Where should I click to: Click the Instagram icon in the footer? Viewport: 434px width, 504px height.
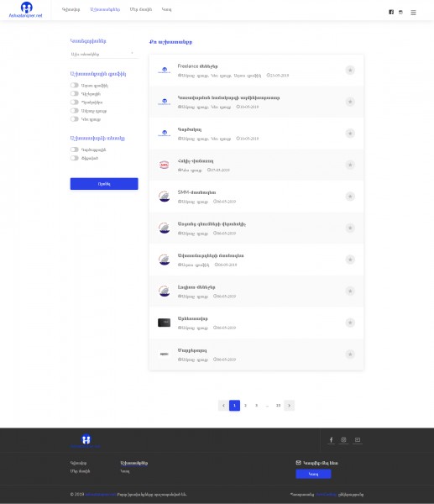pos(343,439)
